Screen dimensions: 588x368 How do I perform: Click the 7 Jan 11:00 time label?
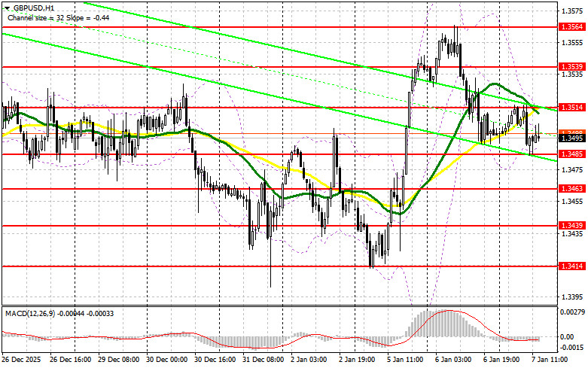550,360
